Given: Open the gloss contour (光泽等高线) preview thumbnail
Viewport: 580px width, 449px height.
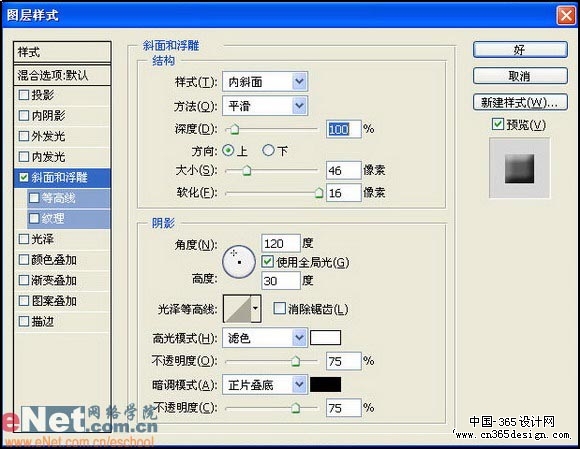Looking at the screenshot, I should [237, 309].
